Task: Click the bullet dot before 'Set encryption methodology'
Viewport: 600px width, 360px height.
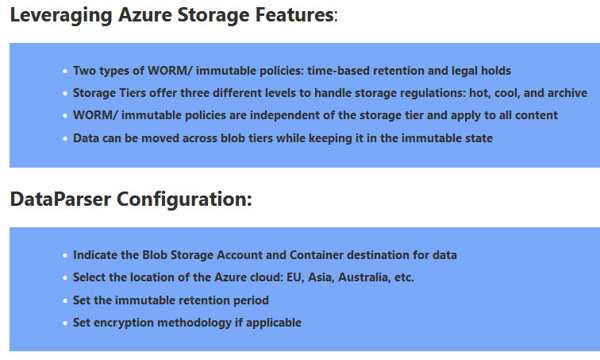Action: tap(65, 323)
